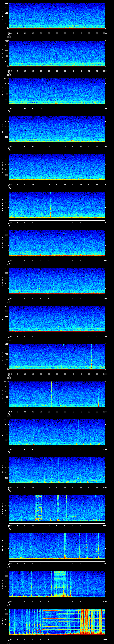
Task: Click the '32:00' end time label
Action: (105, 298)
